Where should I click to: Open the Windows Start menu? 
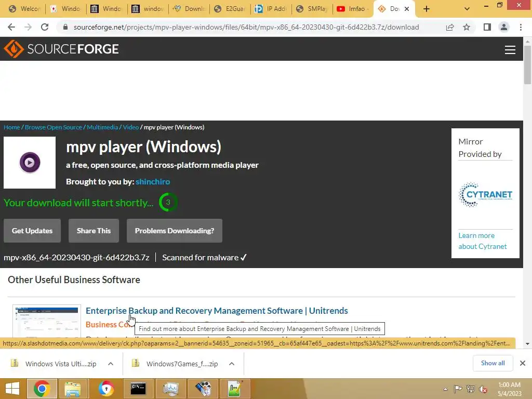pyautogui.click(x=12, y=389)
